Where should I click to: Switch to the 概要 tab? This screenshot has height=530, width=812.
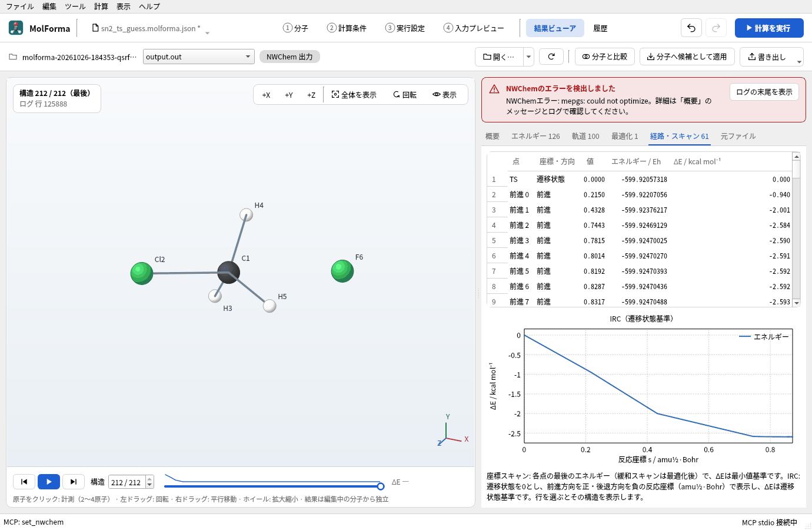(492, 136)
